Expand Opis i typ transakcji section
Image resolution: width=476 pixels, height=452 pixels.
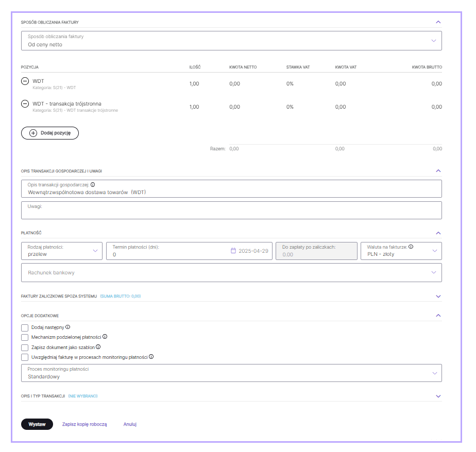[438, 396]
